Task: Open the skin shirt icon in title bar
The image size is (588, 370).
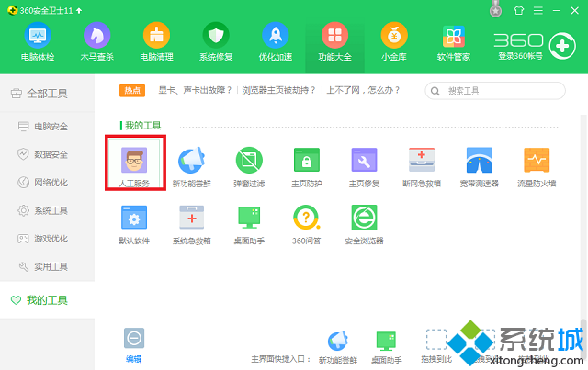Action: click(x=519, y=10)
